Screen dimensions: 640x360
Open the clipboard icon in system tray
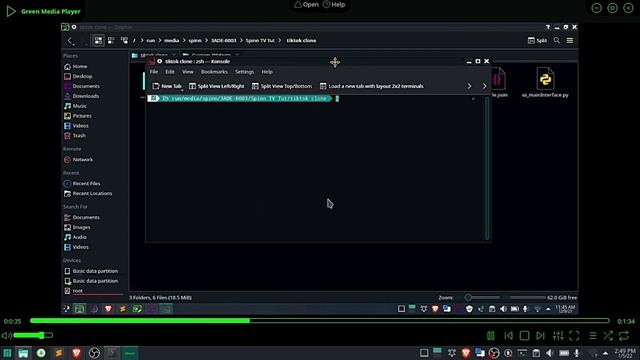[536, 353]
